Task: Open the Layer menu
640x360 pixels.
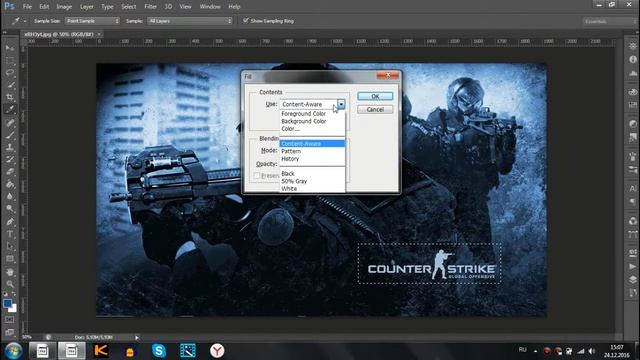Action: click(x=87, y=7)
